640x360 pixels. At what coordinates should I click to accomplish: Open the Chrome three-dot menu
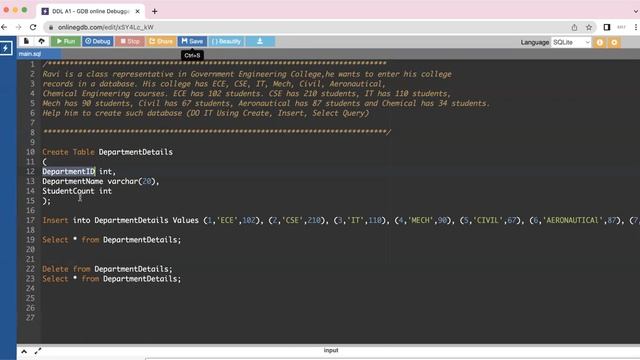(636, 27)
